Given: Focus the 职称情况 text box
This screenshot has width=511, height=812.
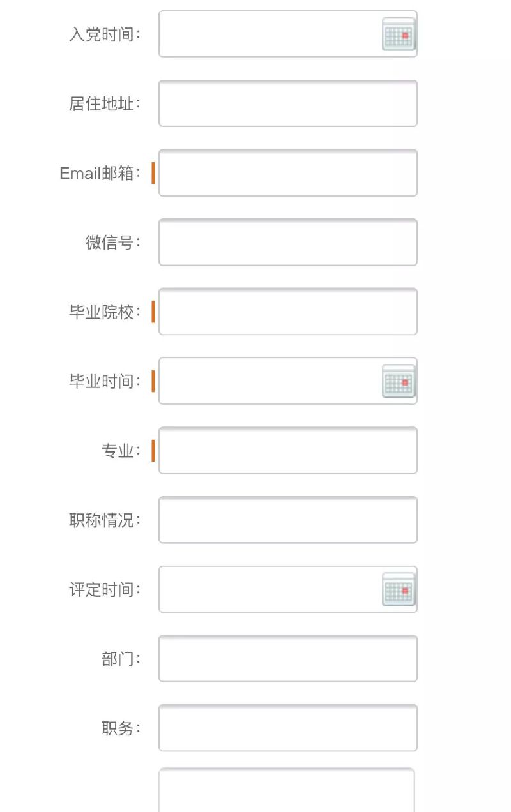Looking at the screenshot, I should click(x=287, y=520).
